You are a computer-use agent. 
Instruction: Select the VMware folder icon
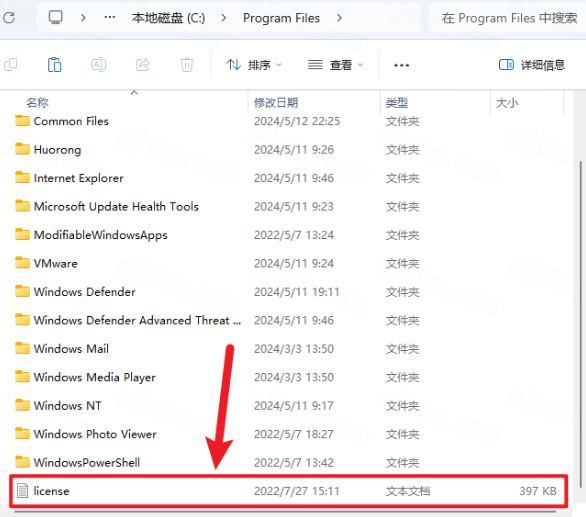pyautogui.click(x=22, y=263)
